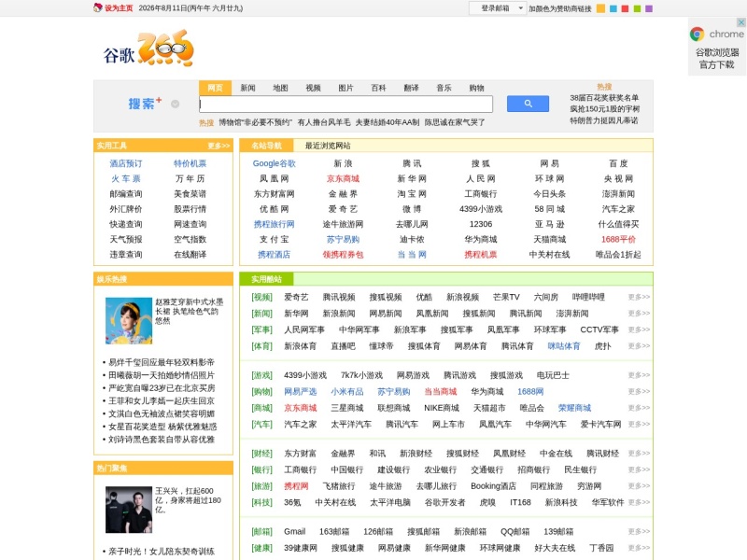Screen dimensions: 747x560
Task: Select the green color theme swatch
Action: [x=637, y=8]
